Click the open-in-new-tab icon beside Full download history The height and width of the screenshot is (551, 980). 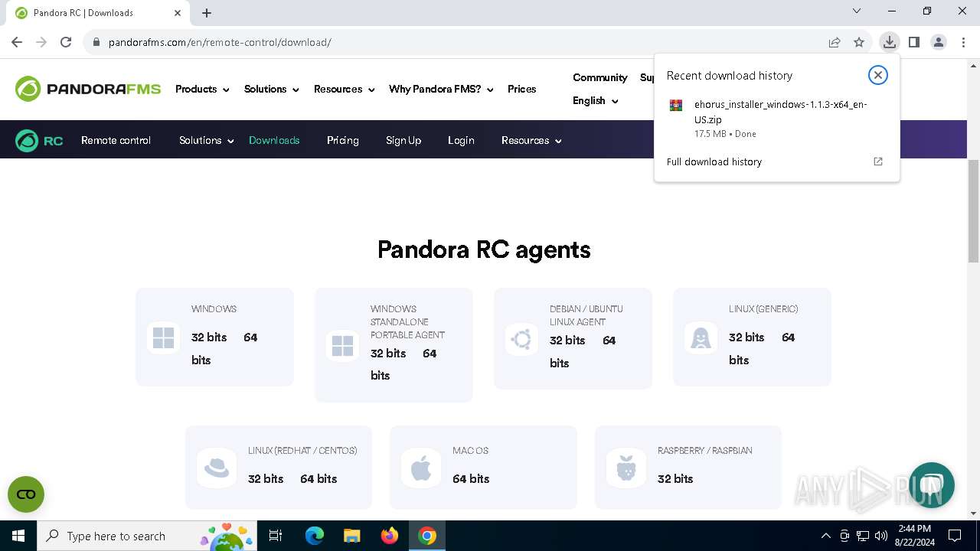click(878, 161)
